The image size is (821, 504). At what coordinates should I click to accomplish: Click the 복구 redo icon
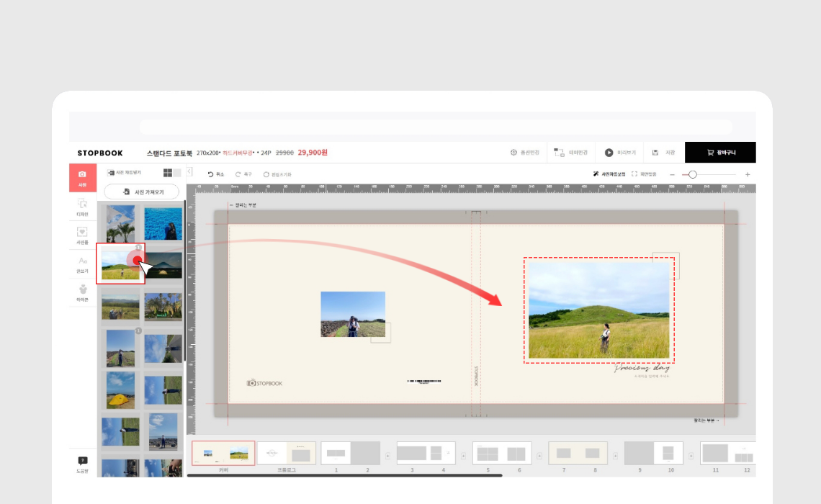pos(238,174)
